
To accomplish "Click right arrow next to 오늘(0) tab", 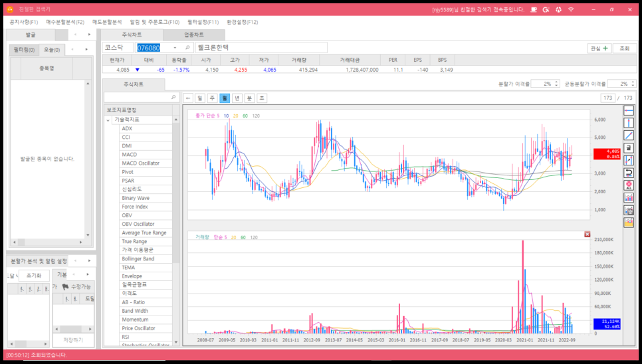I will point(86,50).
